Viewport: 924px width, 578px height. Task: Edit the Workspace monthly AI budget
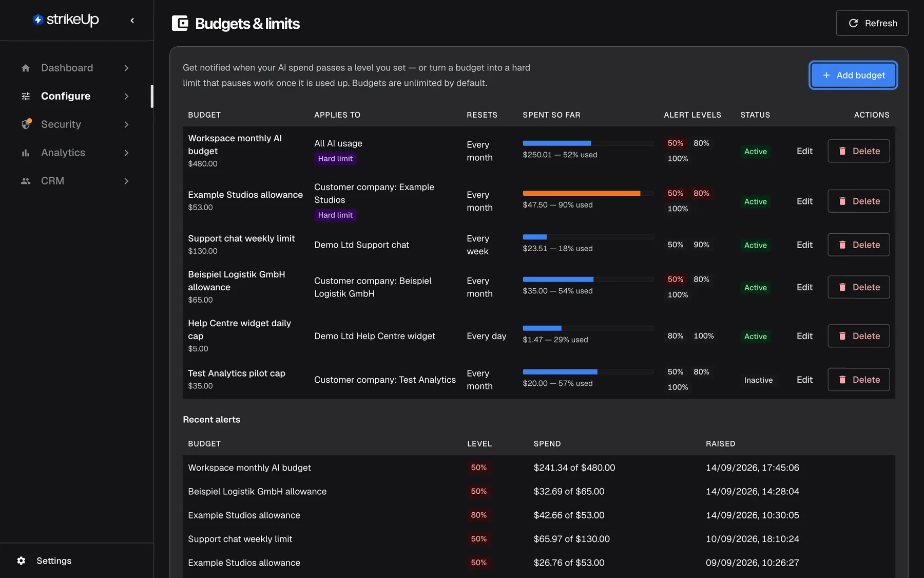(804, 151)
